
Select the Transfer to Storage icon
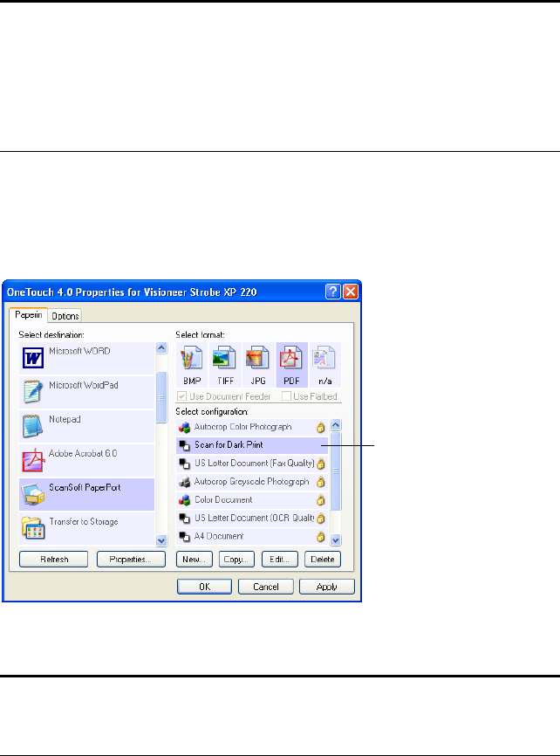tap(33, 528)
